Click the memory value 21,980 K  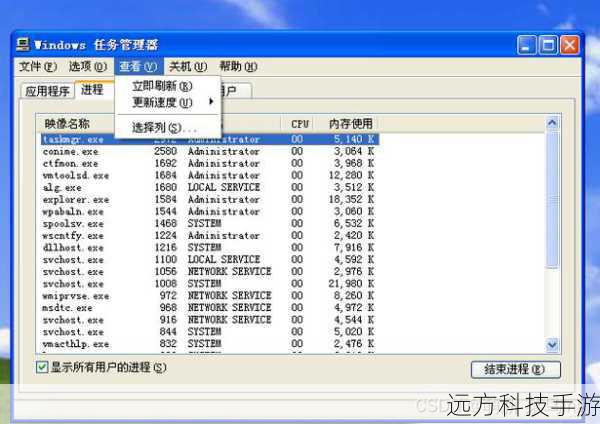[351, 284]
